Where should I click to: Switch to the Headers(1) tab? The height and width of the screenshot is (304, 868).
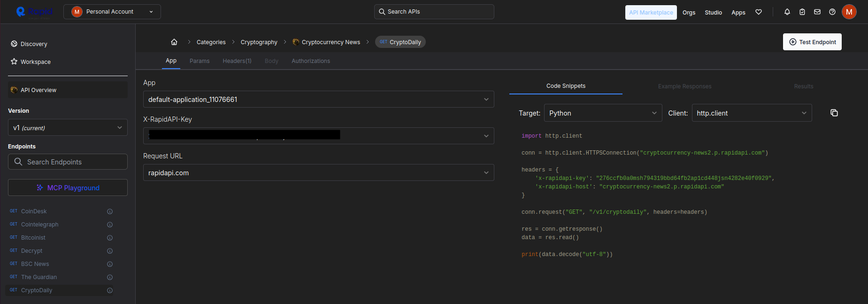pyautogui.click(x=237, y=61)
